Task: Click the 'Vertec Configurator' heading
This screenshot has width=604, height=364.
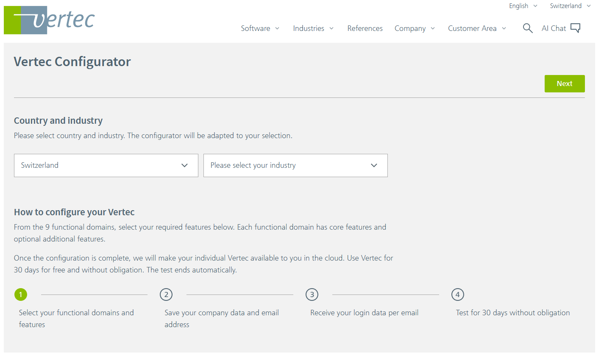Action: 72,62
